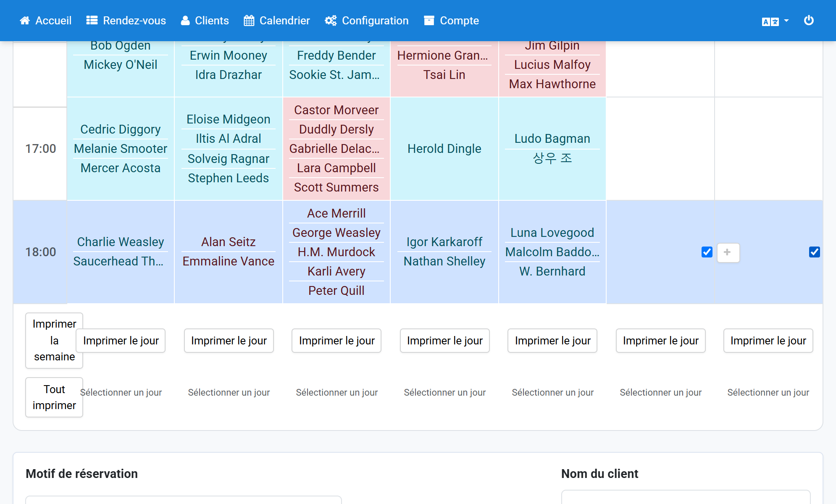Screen dimensions: 836x504
Task: Click appointment H.M. Murdock
Action: point(337,252)
